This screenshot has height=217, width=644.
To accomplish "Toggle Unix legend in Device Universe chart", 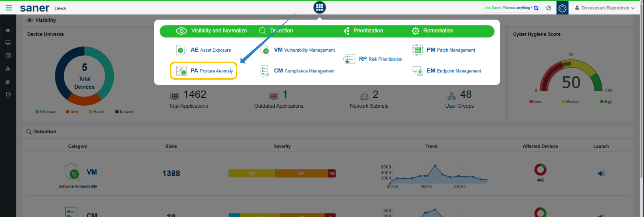I will pyautogui.click(x=72, y=112).
